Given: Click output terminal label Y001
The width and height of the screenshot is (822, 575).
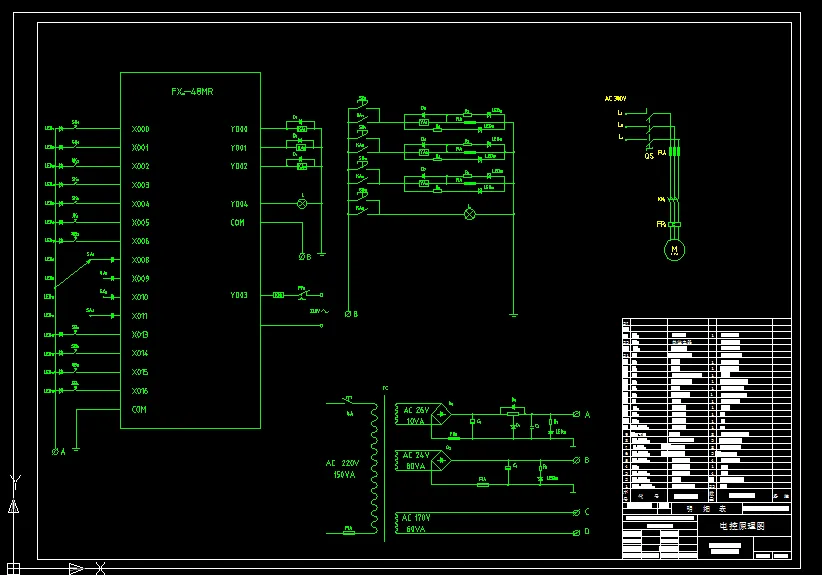Looking at the screenshot, I should [239, 148].
